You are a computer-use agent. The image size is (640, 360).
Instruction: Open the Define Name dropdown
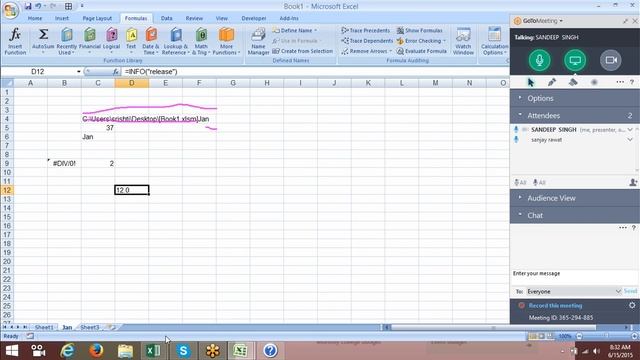296,31
